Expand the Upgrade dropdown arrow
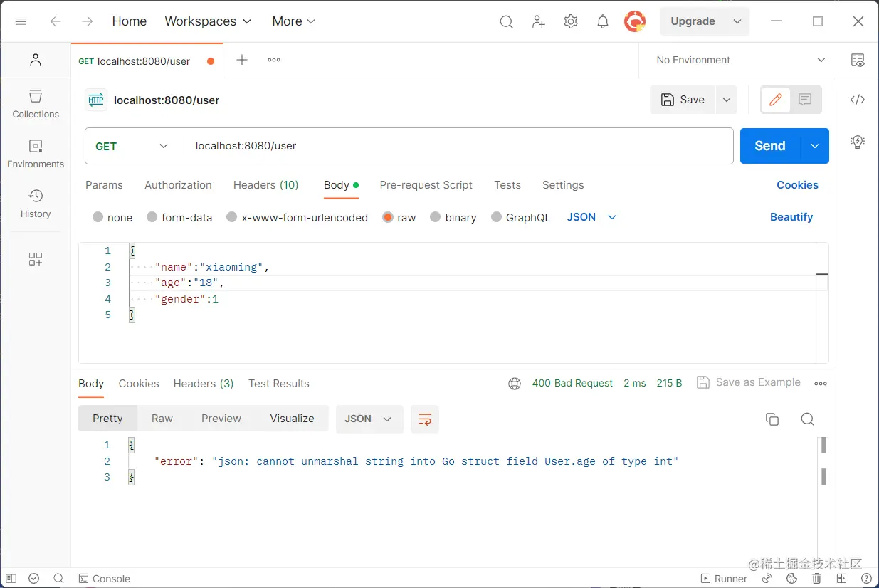The image size is (879, 588). click(737, 21)
